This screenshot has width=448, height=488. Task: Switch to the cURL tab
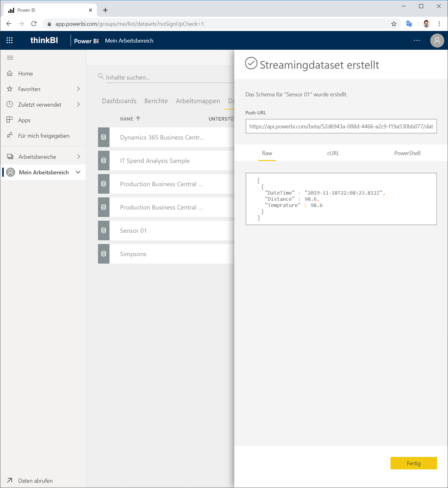point(333,153)
